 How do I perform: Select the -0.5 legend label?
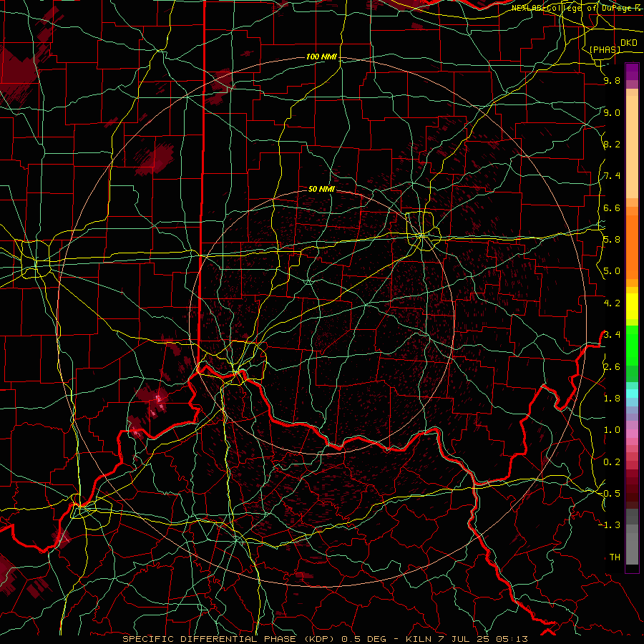609,493
